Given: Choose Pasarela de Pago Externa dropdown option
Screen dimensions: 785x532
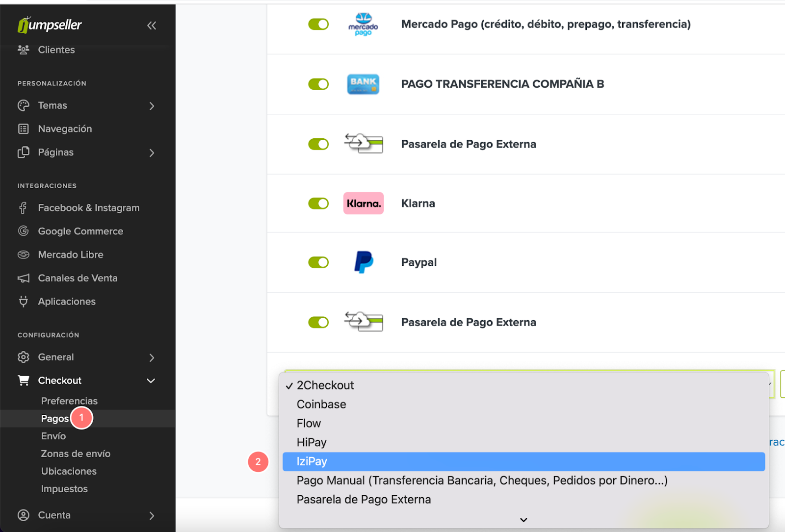Looking at the screenshot, I should click(523, 500).
